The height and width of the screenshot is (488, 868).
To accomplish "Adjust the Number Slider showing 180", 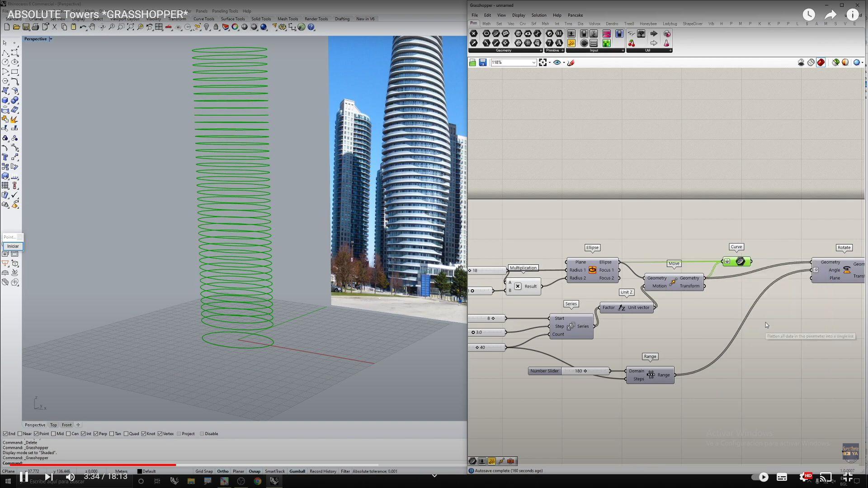I will [569, 371].
